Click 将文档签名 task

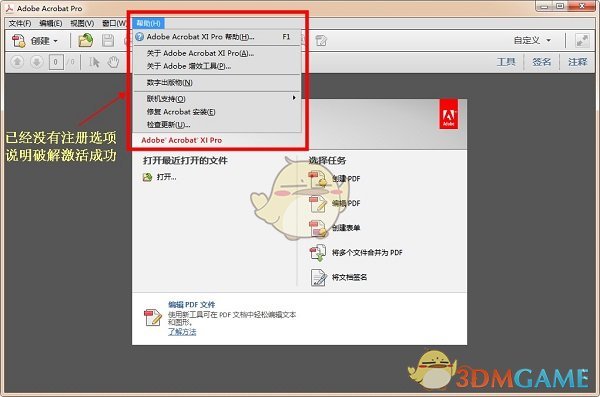pyautogui.click(x=349, y=277)
